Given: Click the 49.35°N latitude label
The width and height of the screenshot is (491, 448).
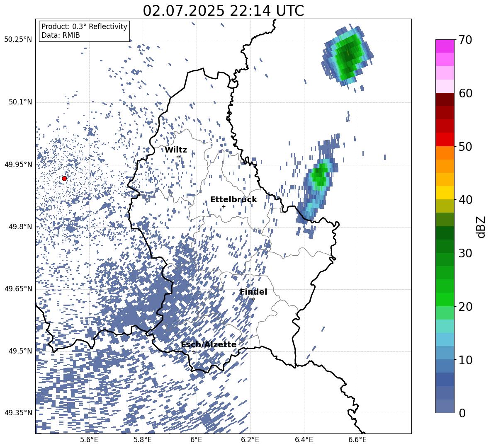Looking at the screenshot, I should [x=18, y=413].
